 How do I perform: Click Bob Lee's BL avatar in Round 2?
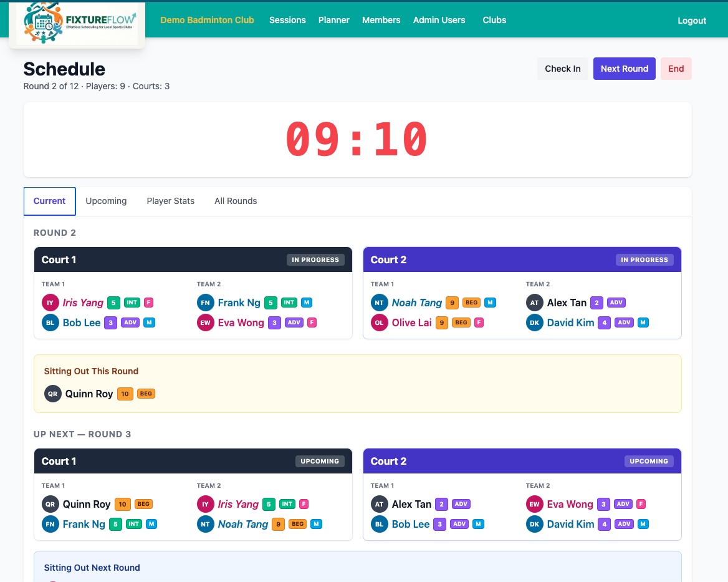(50, 323)
